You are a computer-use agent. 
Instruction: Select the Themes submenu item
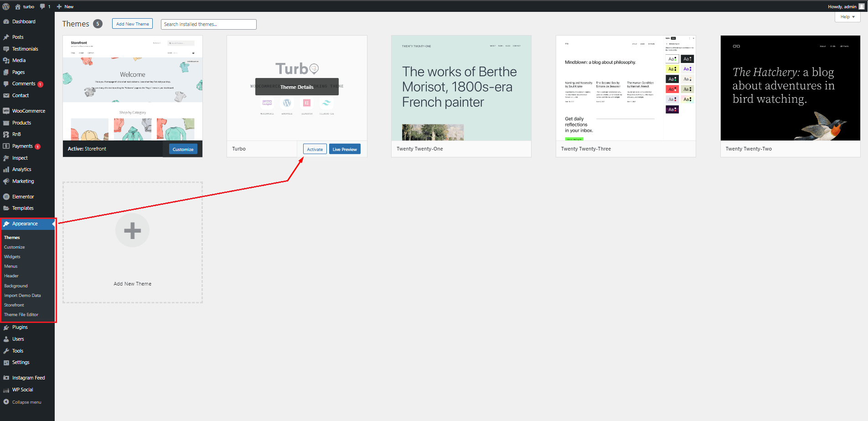(x=12, y=238)
